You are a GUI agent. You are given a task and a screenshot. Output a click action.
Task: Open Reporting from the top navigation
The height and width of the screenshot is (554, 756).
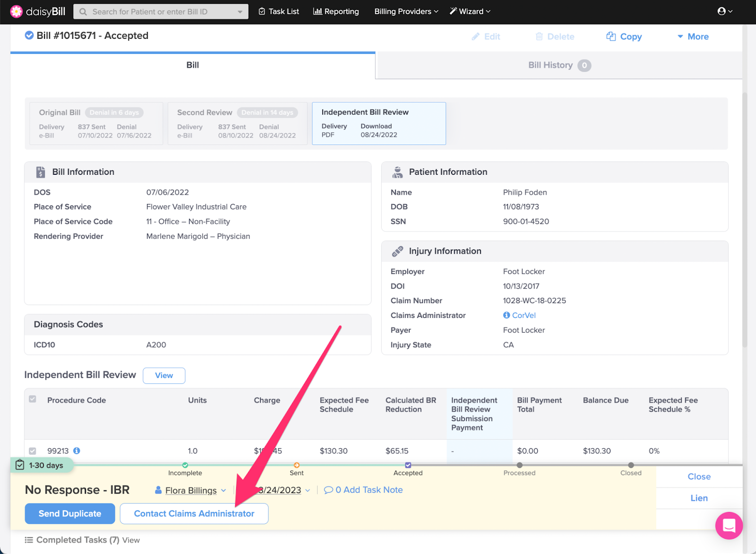336,11
